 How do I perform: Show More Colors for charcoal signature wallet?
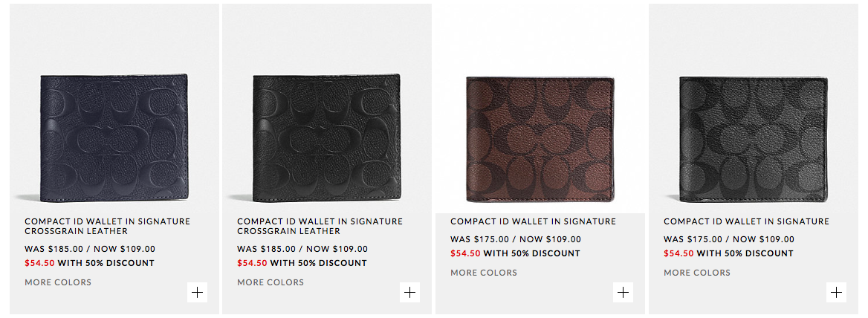pos(697,273)
